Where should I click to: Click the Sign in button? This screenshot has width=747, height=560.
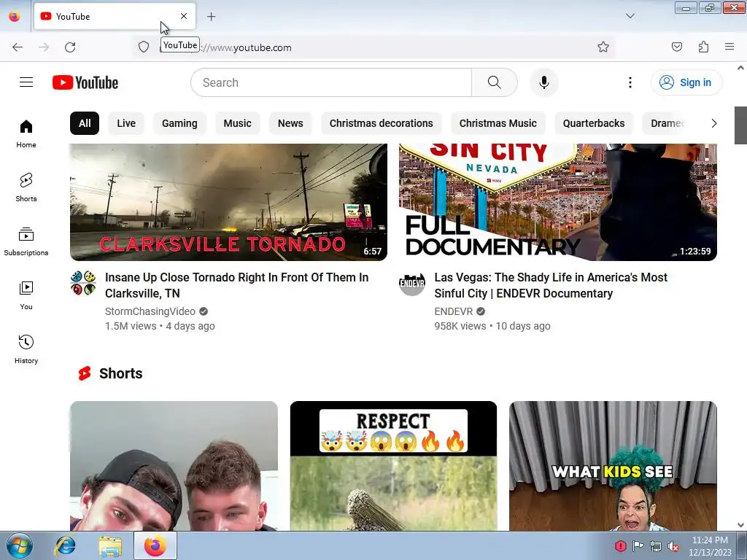click(686, 82)
